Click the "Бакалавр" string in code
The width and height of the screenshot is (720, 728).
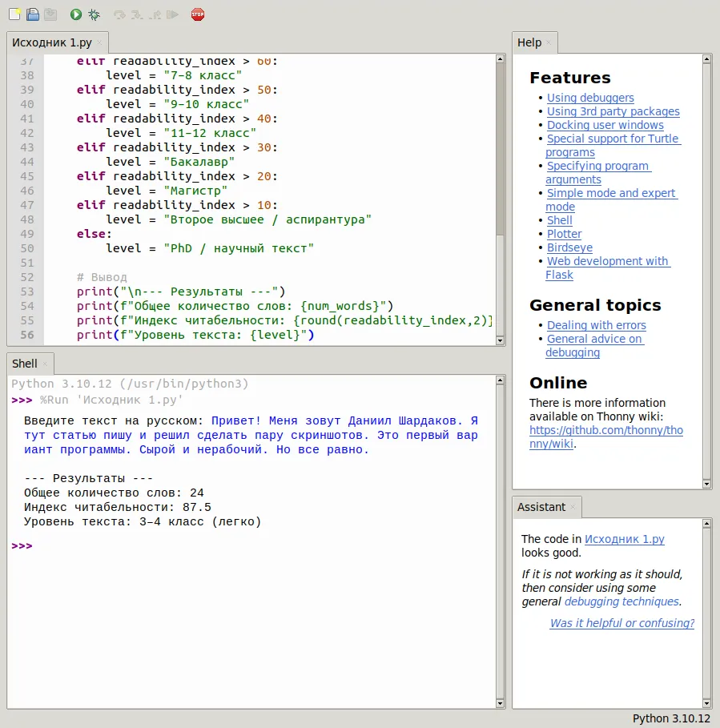[x=199, y=162]
